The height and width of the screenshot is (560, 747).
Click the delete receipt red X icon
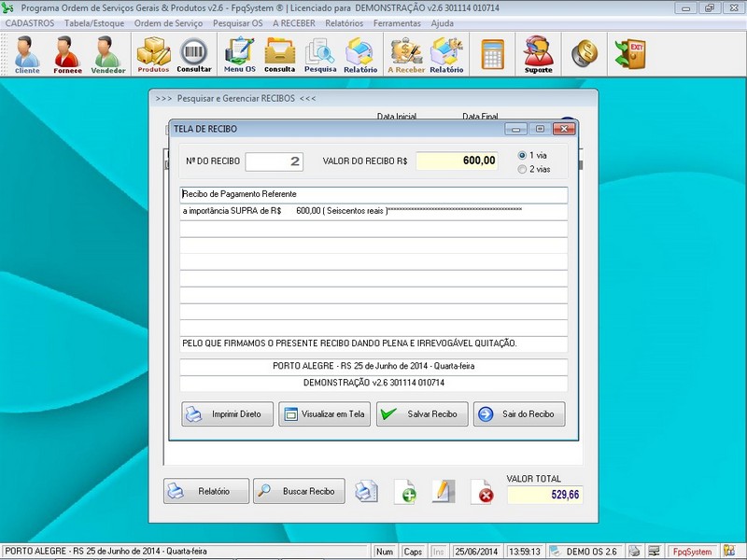pyautogui.click(x=483, y=492)
